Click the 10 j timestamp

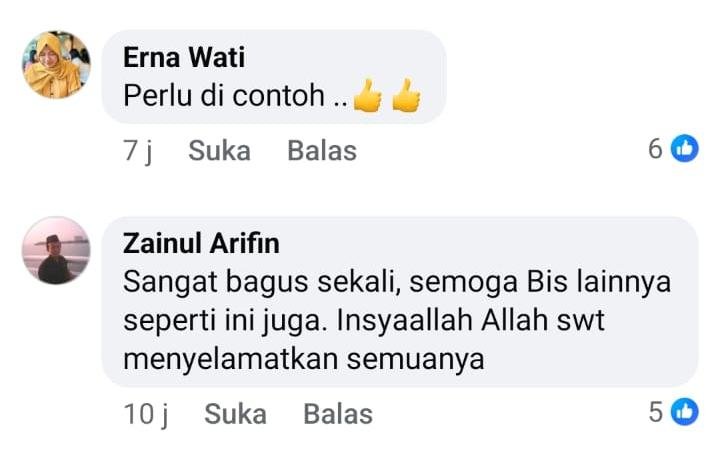(x=146, y=413)
